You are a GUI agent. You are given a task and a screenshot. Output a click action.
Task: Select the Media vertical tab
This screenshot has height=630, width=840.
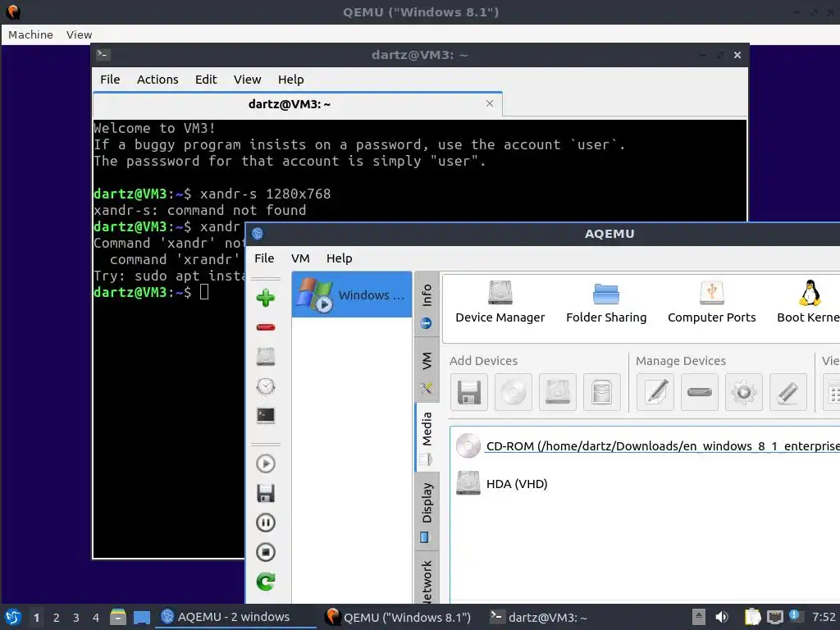pyautogui.click(x=427, y=437)
